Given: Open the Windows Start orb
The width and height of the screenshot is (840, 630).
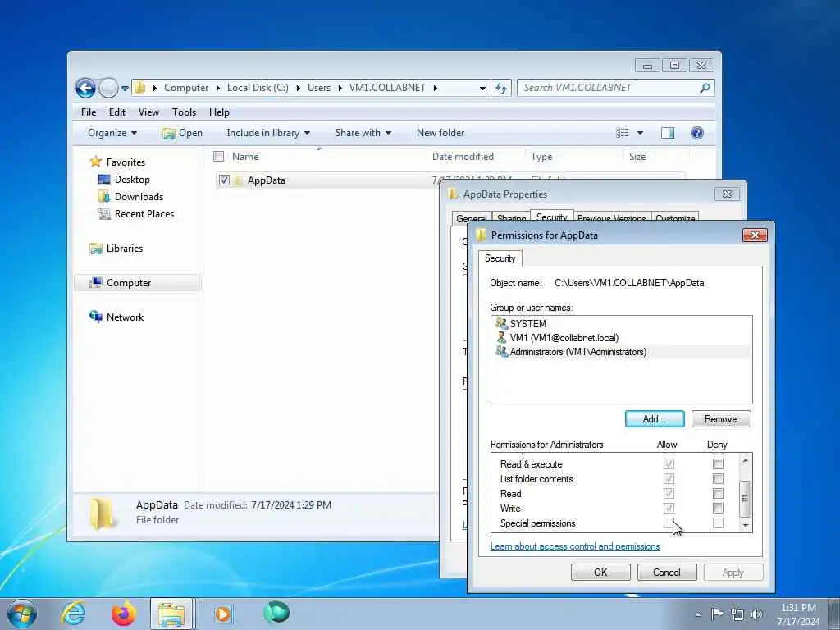Looking at the screenshot, I should click(22, 614).
